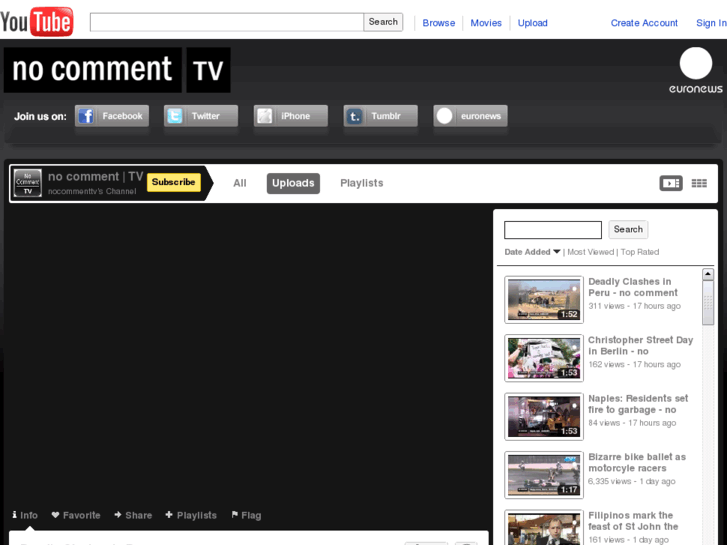Open the Facebook icon in Join us on
This screenshot has height=545, width=727.
point(86,116)
